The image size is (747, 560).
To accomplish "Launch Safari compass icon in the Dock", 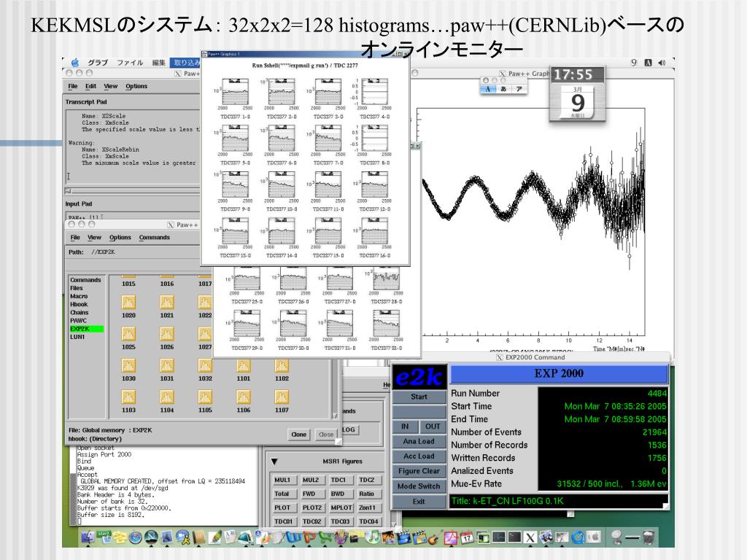I will click(136, 537).
